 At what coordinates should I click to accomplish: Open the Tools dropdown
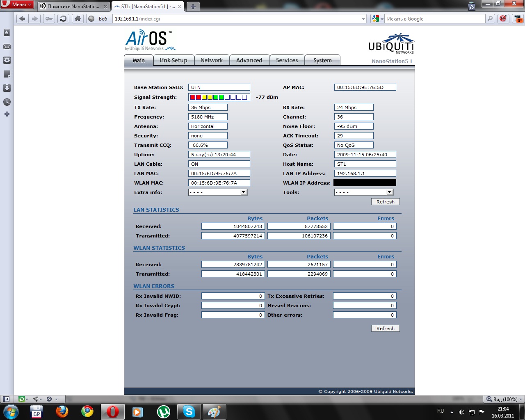click(x=364, y=192)
